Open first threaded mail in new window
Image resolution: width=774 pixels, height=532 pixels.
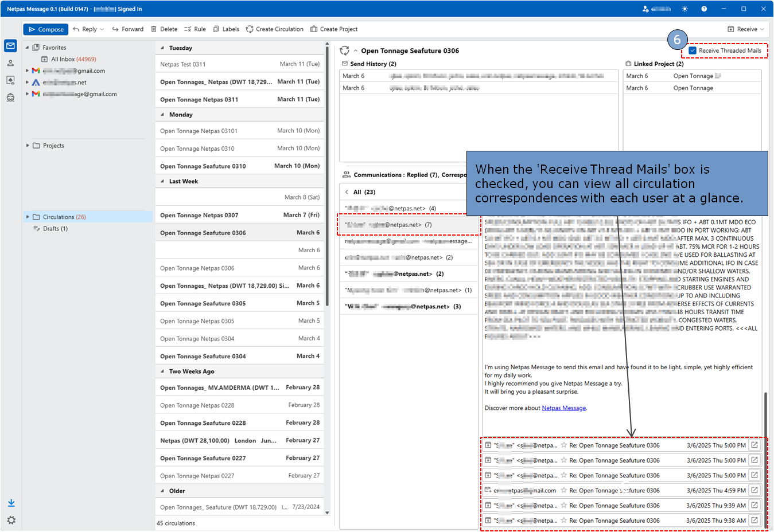tap(754, 445)
